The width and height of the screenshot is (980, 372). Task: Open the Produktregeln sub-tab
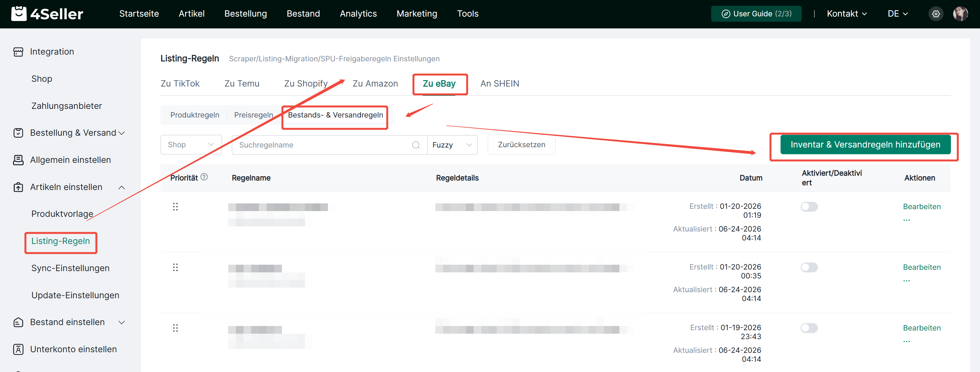[x=195, y=115]
